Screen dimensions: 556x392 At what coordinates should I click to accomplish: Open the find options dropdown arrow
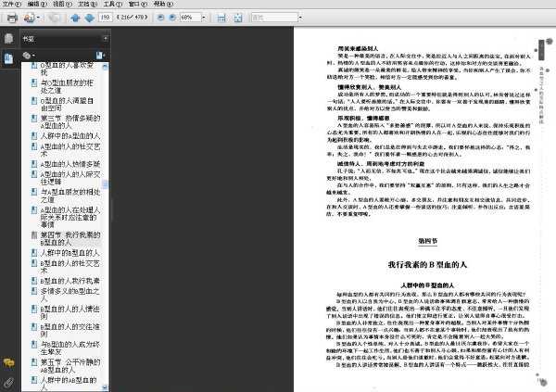(300, 17)
